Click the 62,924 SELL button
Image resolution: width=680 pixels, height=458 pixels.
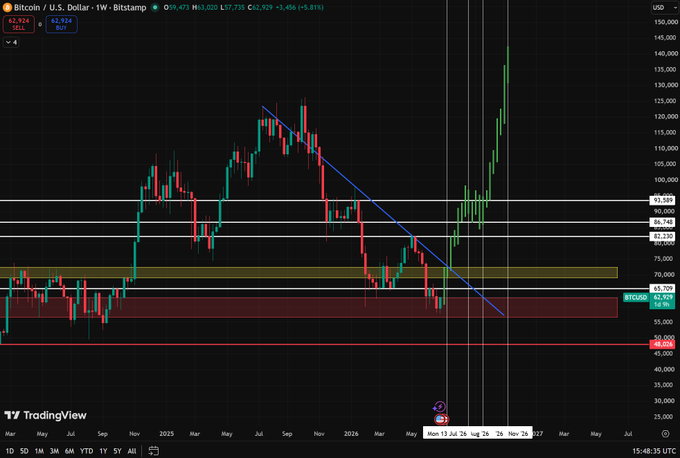(19, 24)
